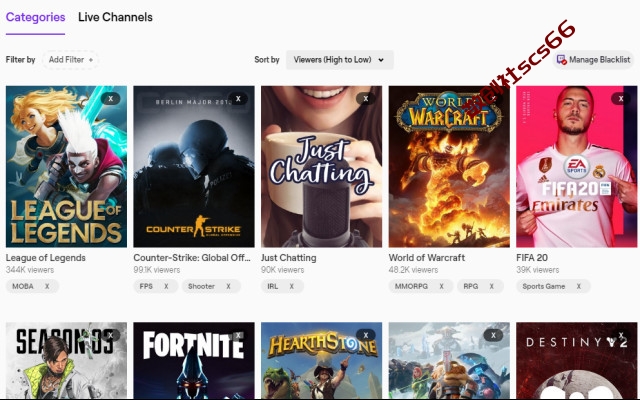This screenshot has height=400, width=640.
Task: Click the '39K viewers' text
Action: point(538,270)
